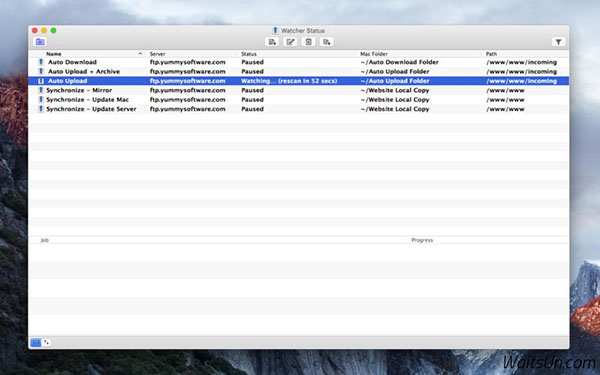The width and height of the screenshot is (600, 375).
Task: Click the first document toolbar icon left of pencil
Action: click(272, 42)
